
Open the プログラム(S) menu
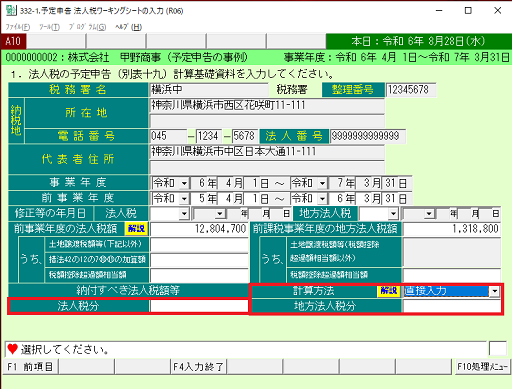coord(87,27)
